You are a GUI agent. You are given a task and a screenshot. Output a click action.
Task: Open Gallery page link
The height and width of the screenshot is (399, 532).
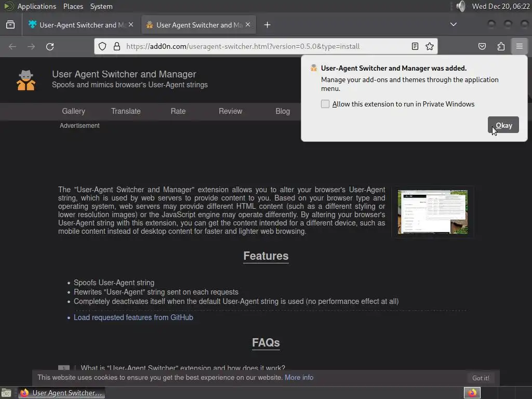(73, 111)
